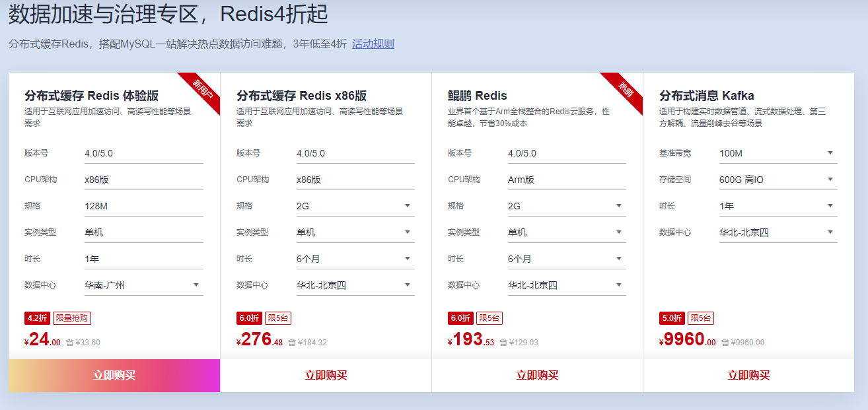Open 数据中心 dropdown in Redis x86版 card
868x410 pixels.
pyautogui.click(x=355, y=285)
